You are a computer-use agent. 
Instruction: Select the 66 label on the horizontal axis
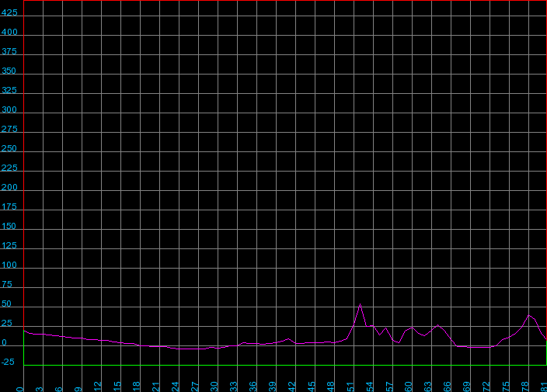pyautogui.click(x=448, y=387)
